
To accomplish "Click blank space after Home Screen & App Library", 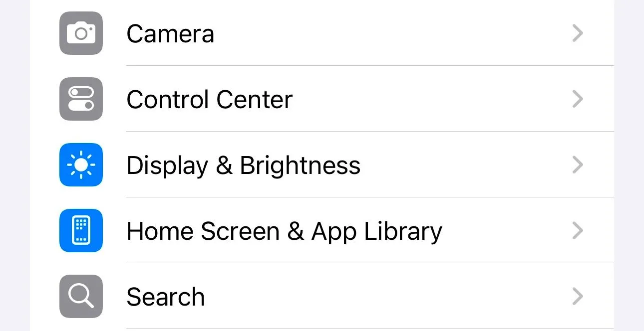I will pyautogui.click(x=504, y=231).
